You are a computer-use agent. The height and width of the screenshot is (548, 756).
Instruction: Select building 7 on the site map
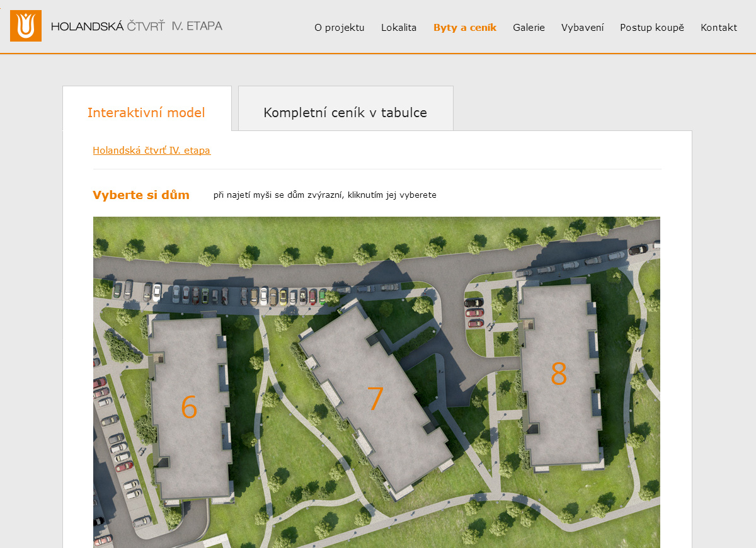375,399
